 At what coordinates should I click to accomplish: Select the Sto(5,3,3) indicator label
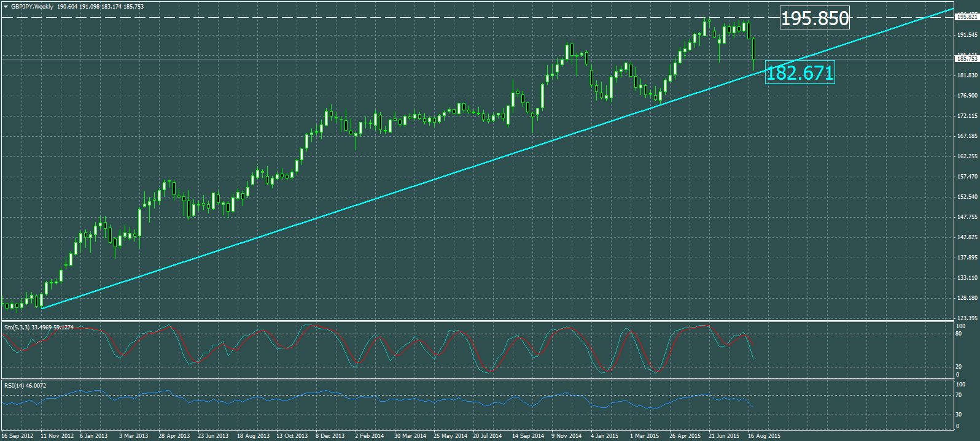[17, 328]
